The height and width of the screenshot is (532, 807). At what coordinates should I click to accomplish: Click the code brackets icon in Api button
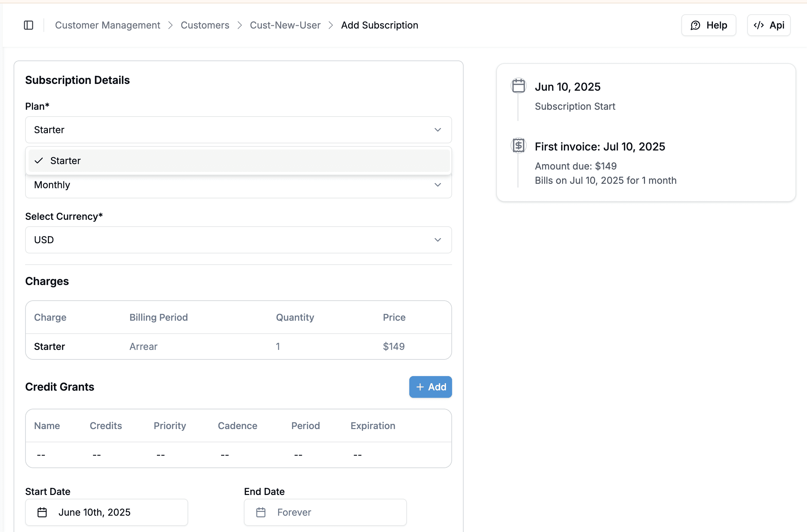pos(759,25)
